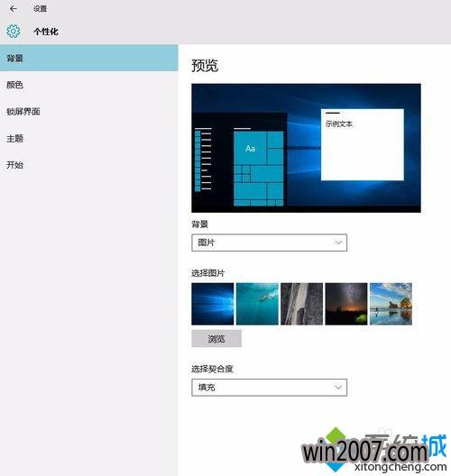The width and height of the screenshot is (451, 476).
Task: Select 背景 in the sidebar
Action: [x=89, y=58]
